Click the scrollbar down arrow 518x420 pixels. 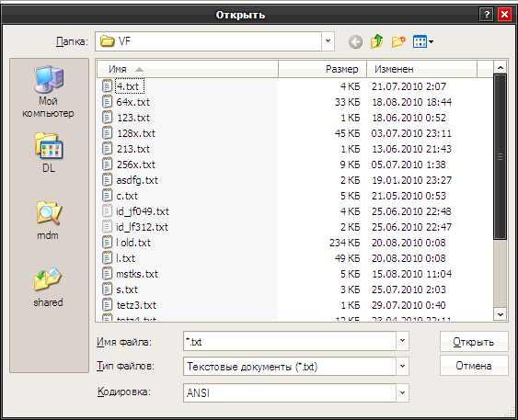pyautogui.click(x=501, y=314)
